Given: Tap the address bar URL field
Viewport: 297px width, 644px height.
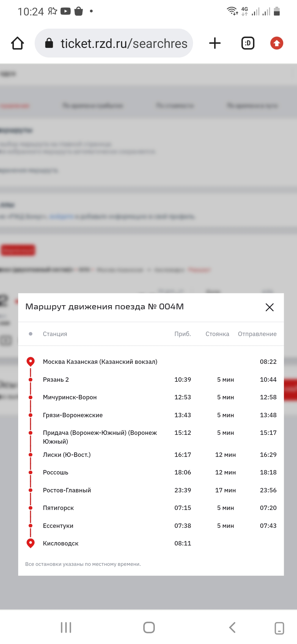Looking at the screenshot, I should coord(124,43).
